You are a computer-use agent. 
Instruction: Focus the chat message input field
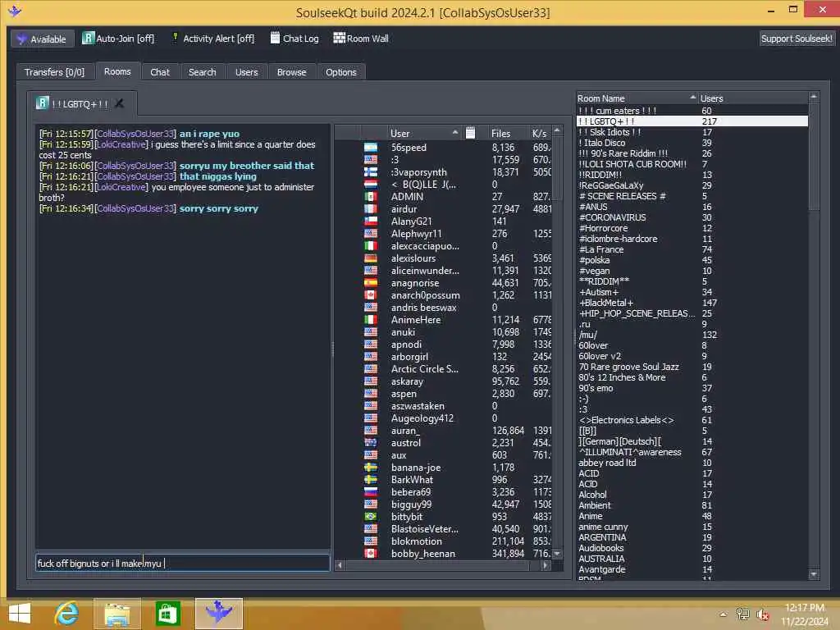[182, 563]
